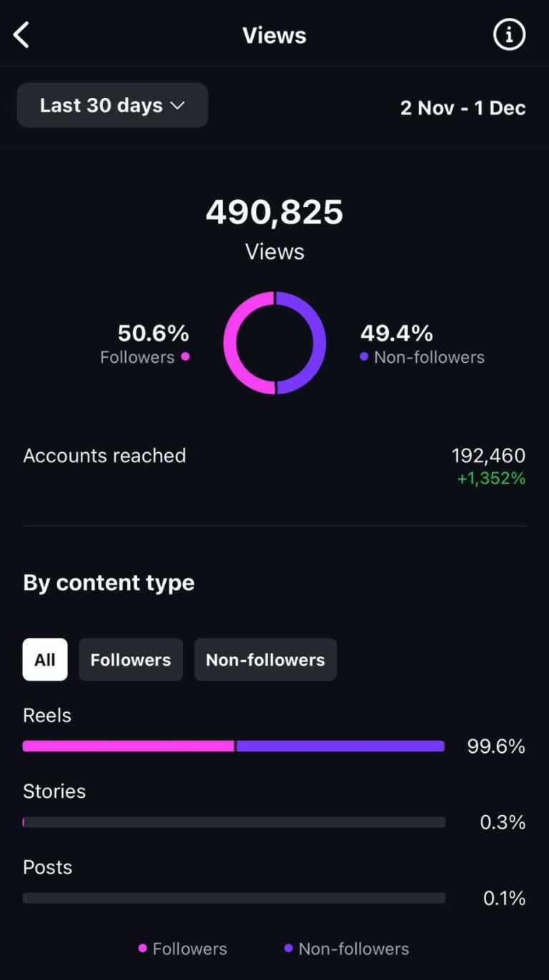The width and height of the screenshot is (549, 980).
Task: Open the Accounts reached row
Action: pyautogui.click(x=274, y=466)
